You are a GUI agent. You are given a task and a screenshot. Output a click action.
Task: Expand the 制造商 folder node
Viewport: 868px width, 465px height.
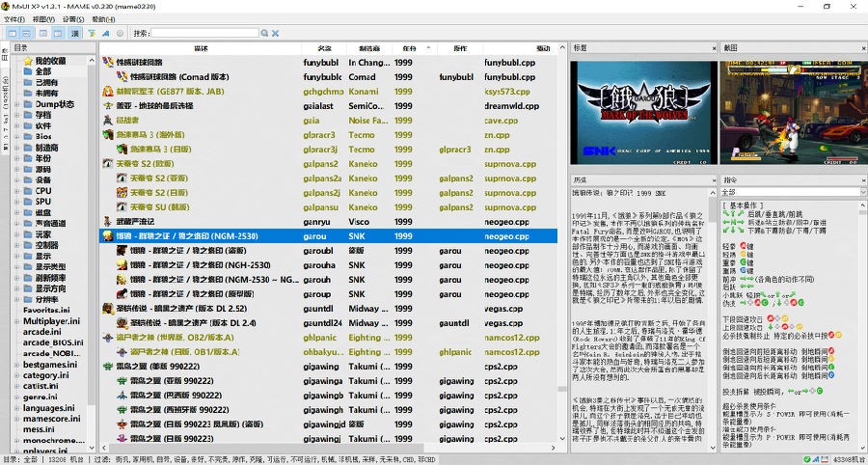[16, 148]
